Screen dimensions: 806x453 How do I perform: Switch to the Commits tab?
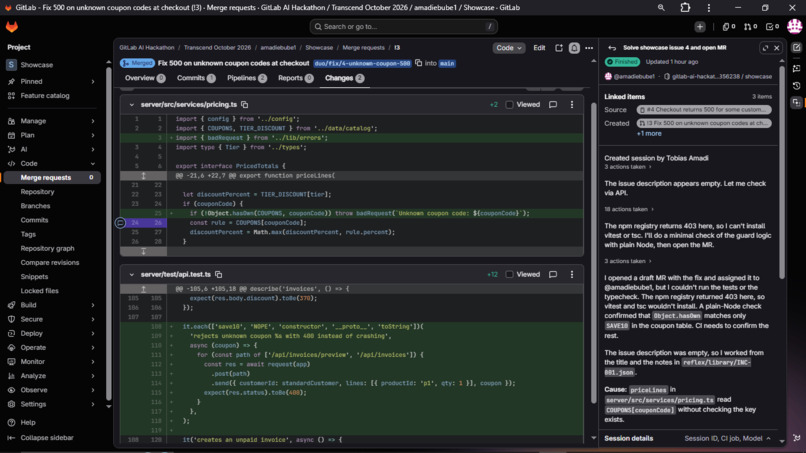click(x=196, y=78)
